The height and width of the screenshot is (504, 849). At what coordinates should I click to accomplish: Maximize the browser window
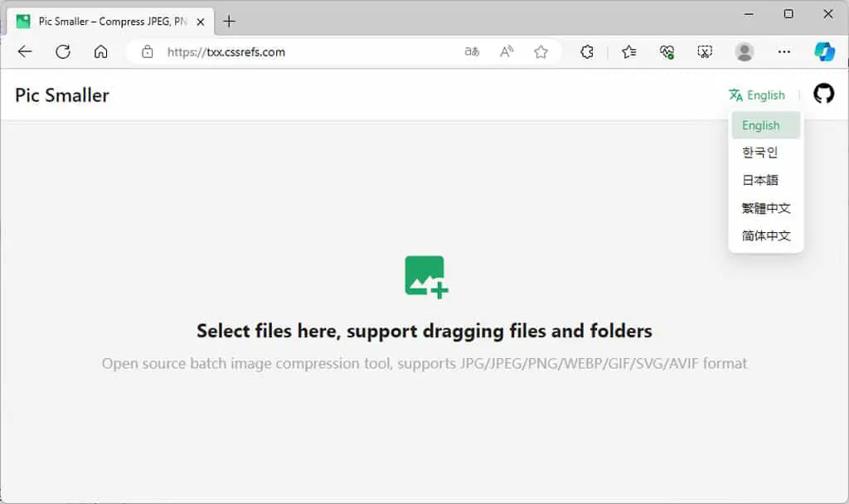point(788,15)
